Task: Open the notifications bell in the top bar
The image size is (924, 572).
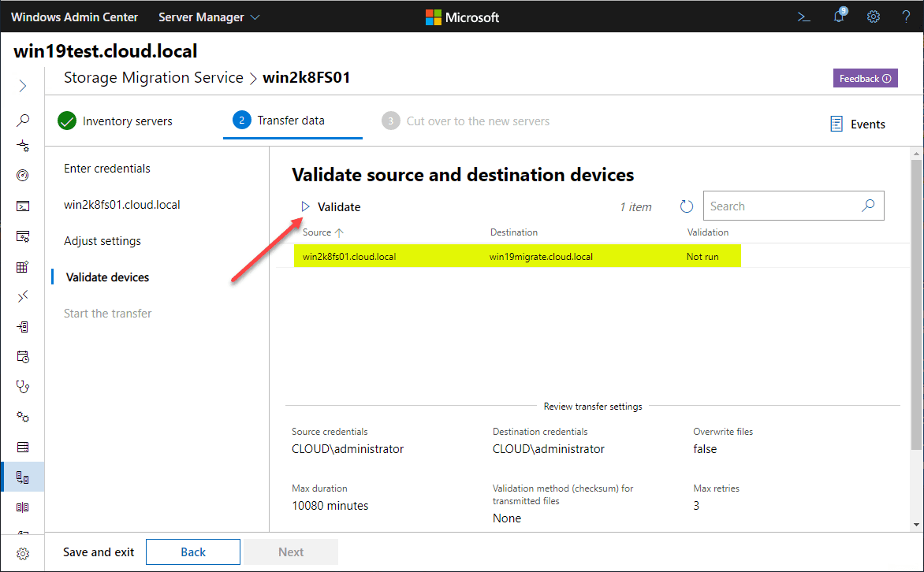Action: 838,17
